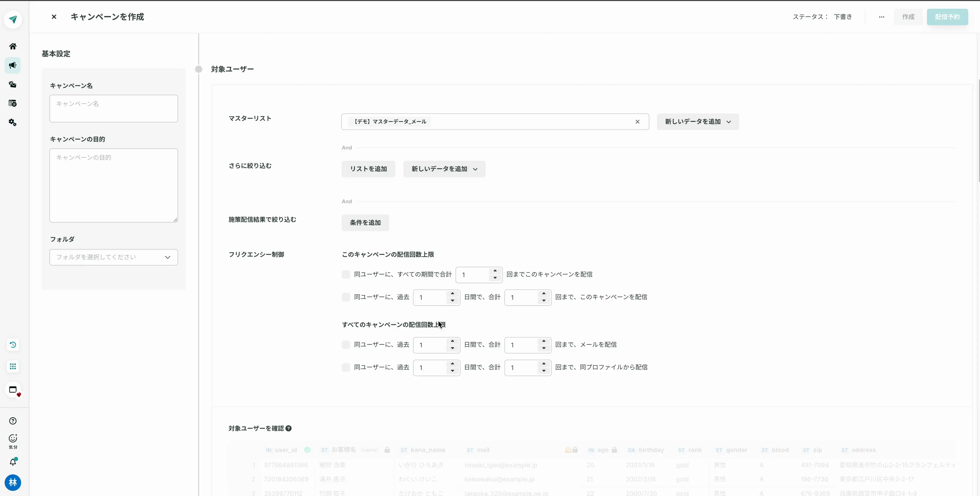Increment the all-period delivery count stepper
The image size is (980, 496).
coord(495,271)
